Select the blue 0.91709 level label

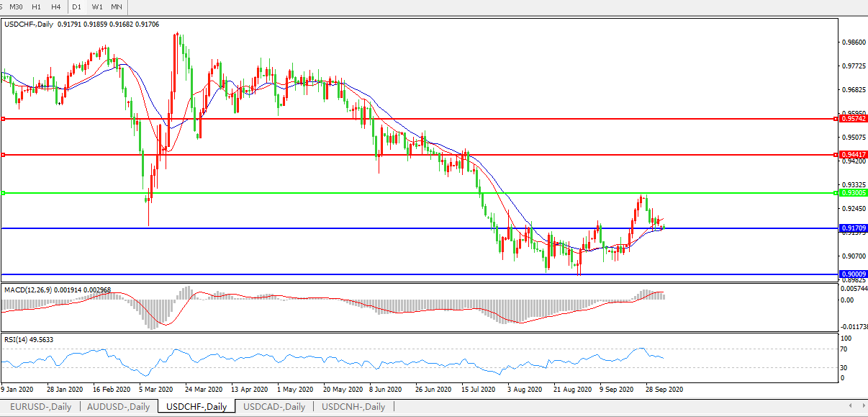[x=853, y=228]
